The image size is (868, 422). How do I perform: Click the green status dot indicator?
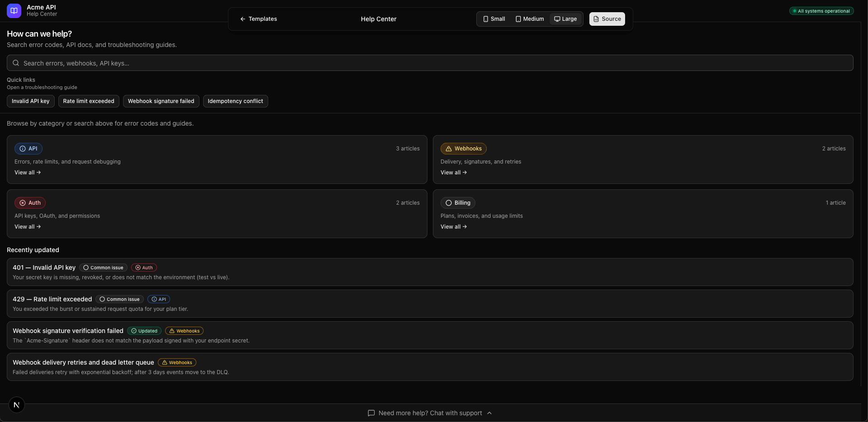pyautogui.click(x=795, y=11)
